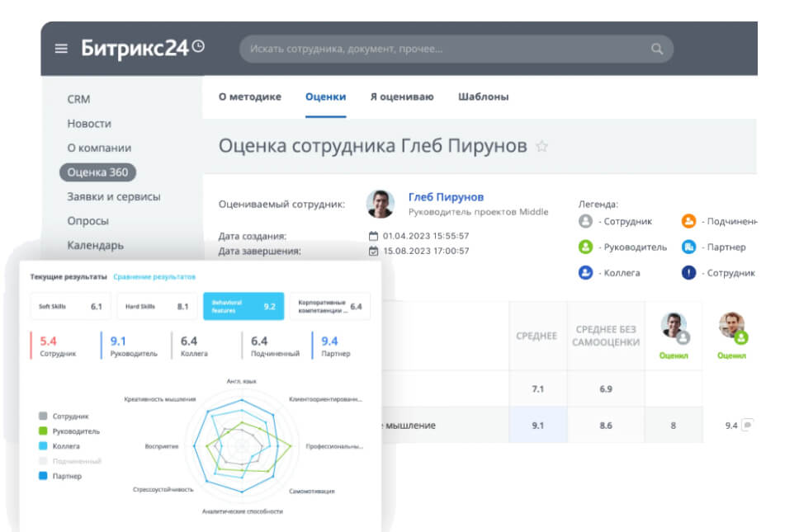Toggle the Руководитель series in chart legend
Screen dimensions: 799x532
tap(69, 431)
